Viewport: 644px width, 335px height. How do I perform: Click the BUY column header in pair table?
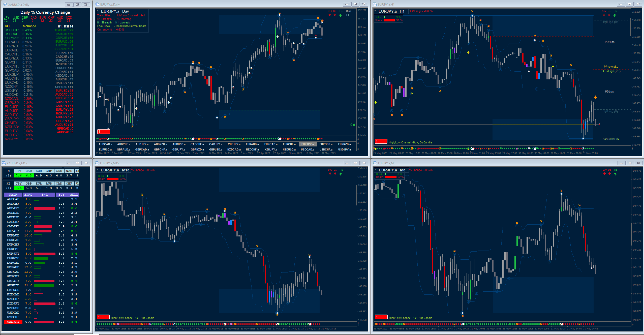tap(62, 195)
